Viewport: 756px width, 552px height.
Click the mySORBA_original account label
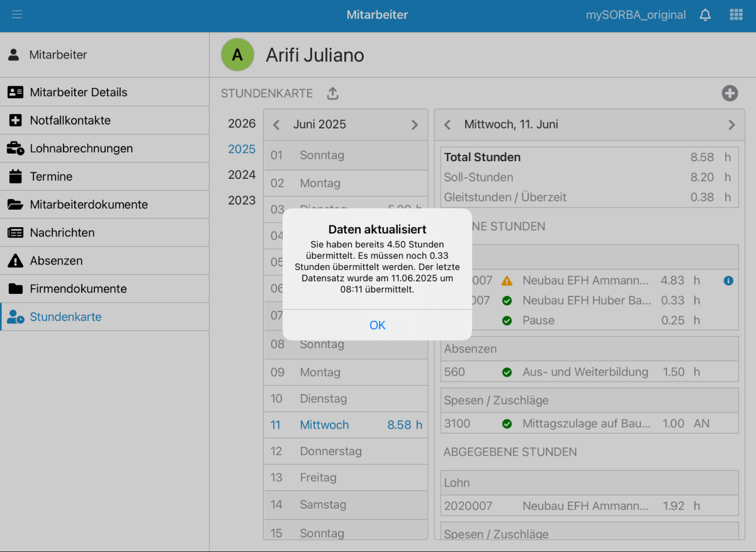636,15
